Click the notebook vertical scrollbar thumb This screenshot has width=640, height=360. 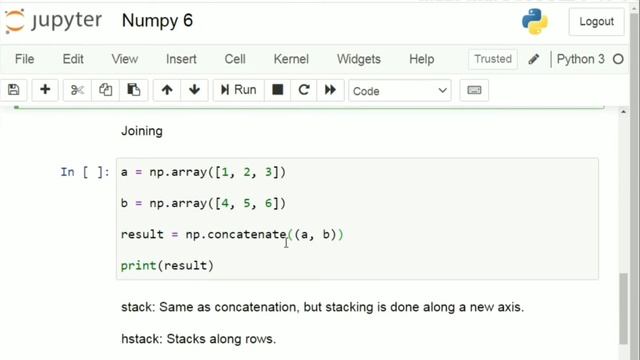tap(623, 309)
